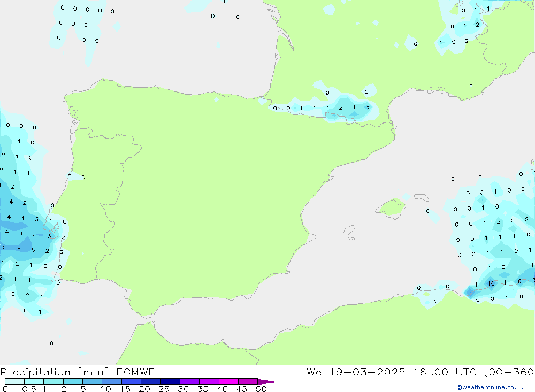Click the purple arrow tip above 50
Screen dimensions: 535x392
point(267,382)
